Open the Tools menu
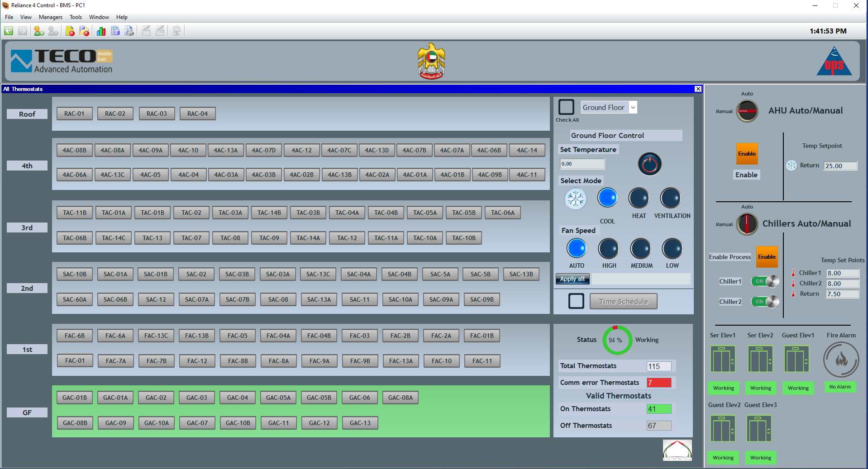The width and height of the screenshot is (868, 469). click(76, 17)
